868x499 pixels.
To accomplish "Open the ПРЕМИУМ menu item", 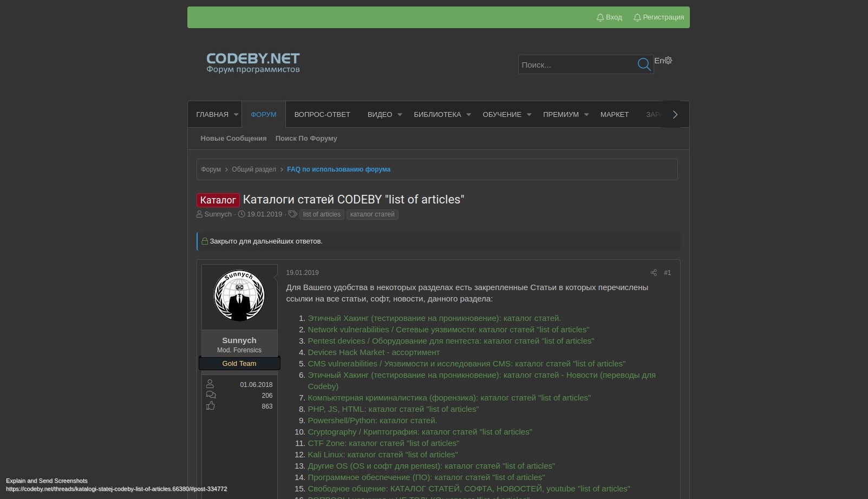I will [561, 115].
